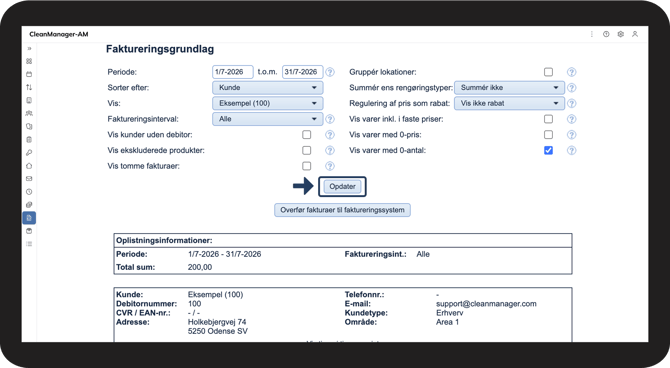The width and height of the screenshot is (670, 368).
Task: Enable Vis tomme fakturaer checkbox
Action: 306,166
